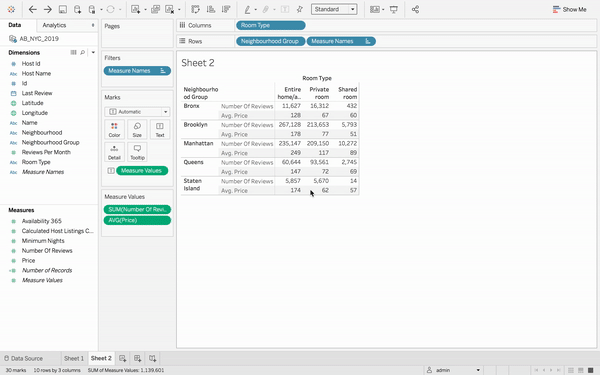Pin axes with the pushpin icon
Screen dimensions: 600x375
click(300, 9)
